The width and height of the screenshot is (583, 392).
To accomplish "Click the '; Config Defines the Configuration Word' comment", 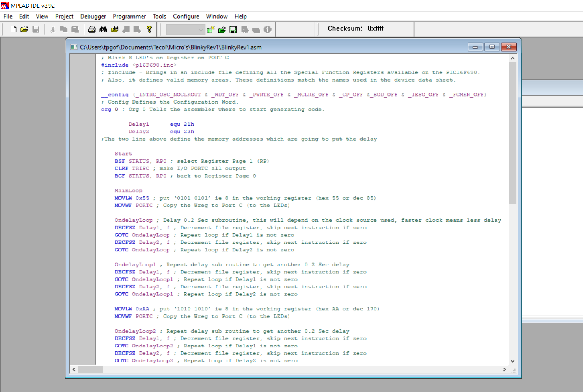I will click(x=169, y=102).
